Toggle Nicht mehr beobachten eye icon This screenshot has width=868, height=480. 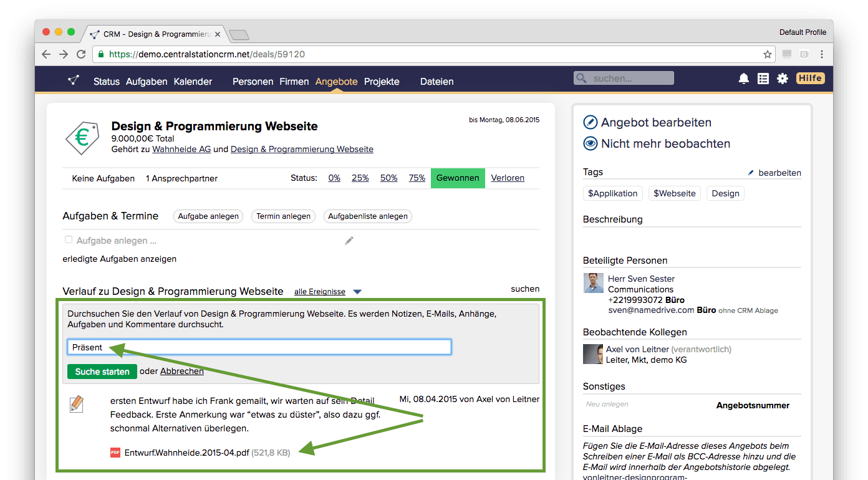point(590,144)
